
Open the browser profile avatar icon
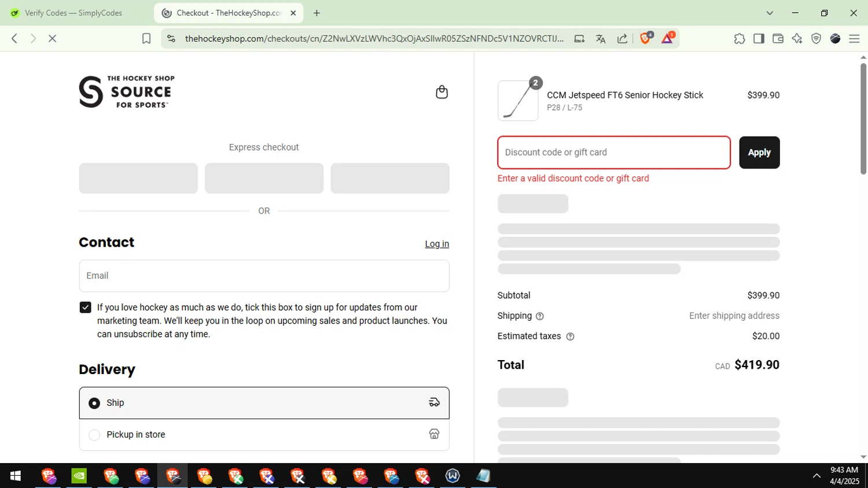coord(835,39)
